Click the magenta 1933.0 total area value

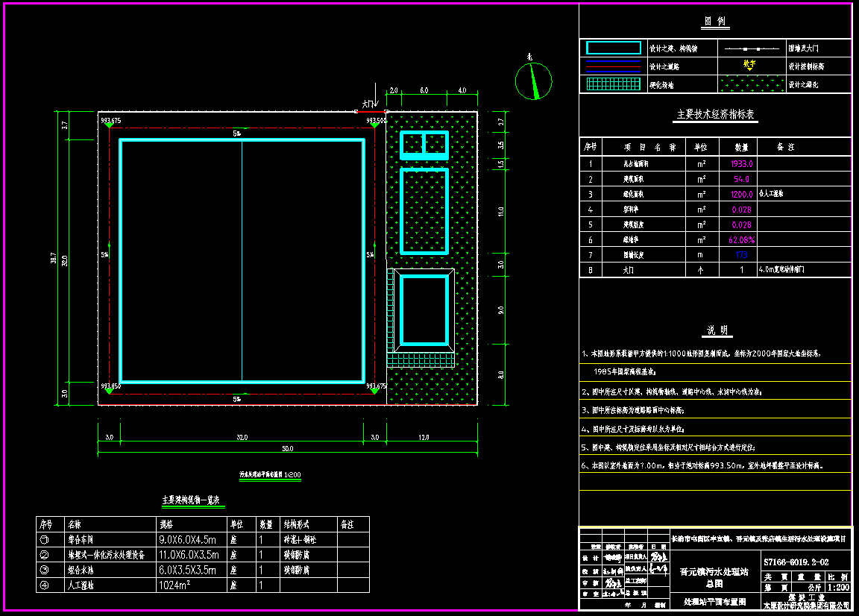pyautogui.click(x=740, y=164)
